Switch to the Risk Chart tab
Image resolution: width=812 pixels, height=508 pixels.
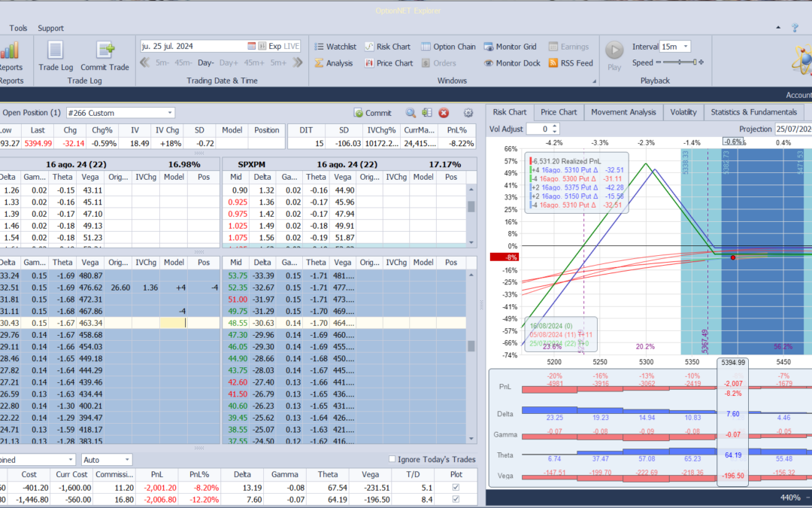(510, 112)
